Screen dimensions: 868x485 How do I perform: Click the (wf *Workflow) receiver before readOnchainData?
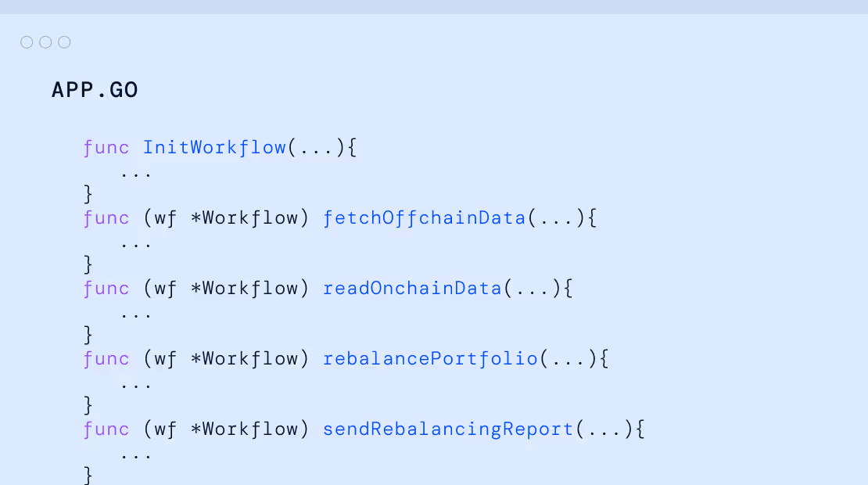(x=226, y=288)
